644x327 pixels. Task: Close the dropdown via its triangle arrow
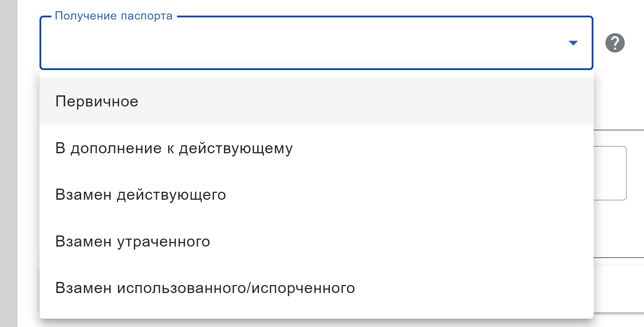(x=573, y=43)
